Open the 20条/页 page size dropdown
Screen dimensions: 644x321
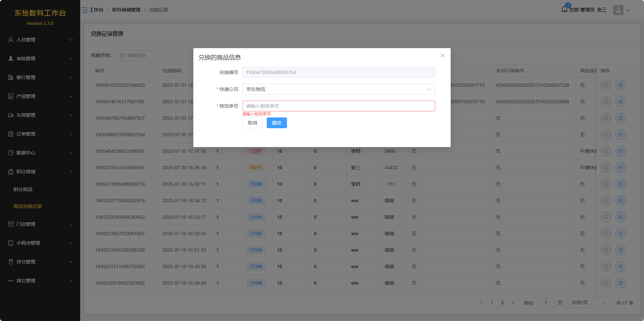click(x=589, y=302)
